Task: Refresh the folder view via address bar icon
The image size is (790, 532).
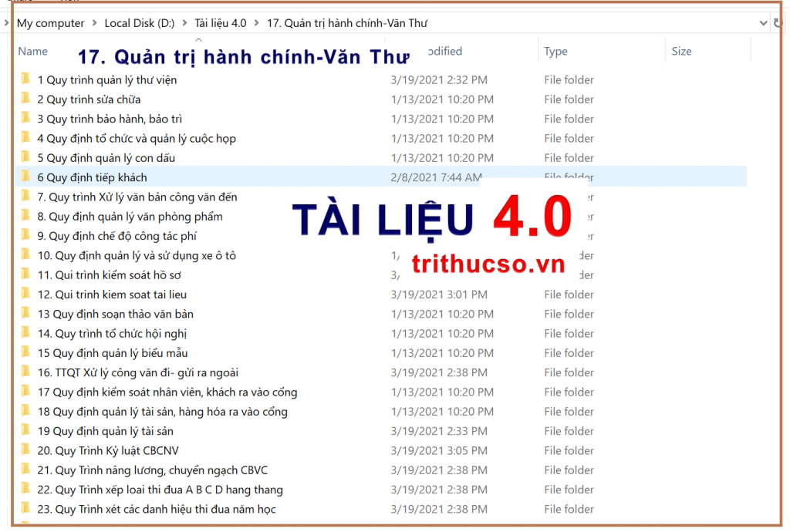Action: [x=778, y=23]
